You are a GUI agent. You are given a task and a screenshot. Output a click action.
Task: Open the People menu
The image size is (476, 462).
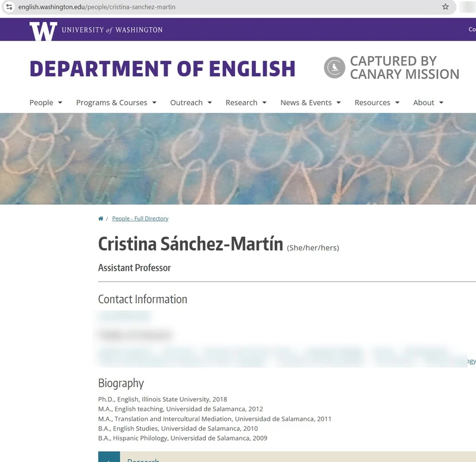[46, 102]
